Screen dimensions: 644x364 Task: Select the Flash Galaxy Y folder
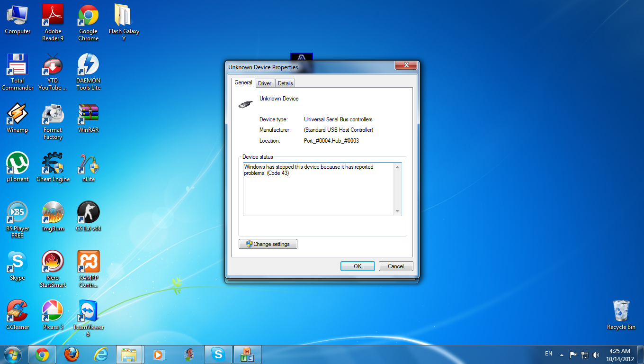pos(124,22)
